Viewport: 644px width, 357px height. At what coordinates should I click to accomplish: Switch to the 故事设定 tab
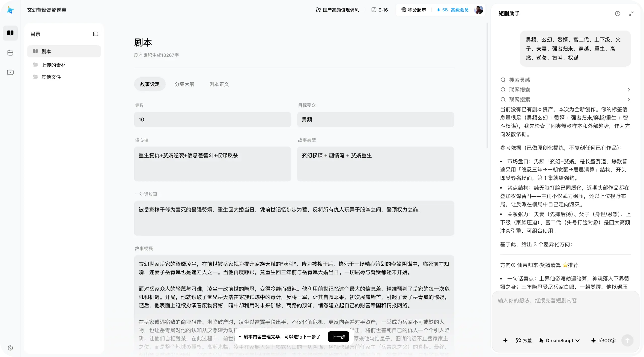150,84
